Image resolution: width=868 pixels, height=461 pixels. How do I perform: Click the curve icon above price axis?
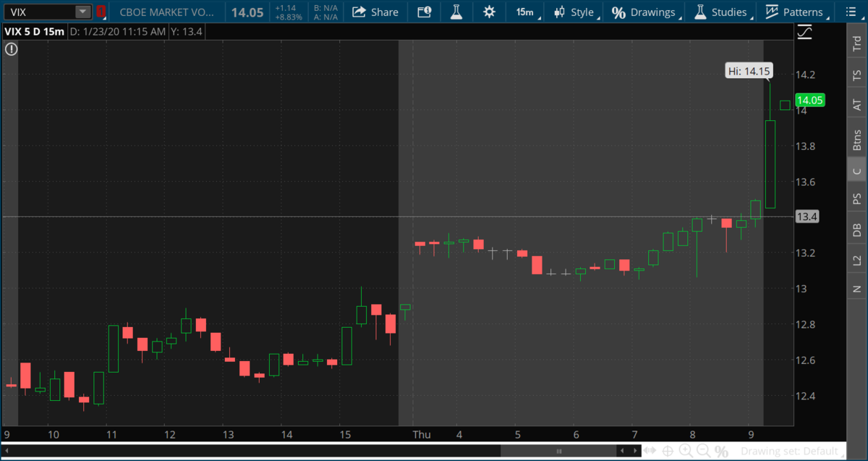(805, 33)
